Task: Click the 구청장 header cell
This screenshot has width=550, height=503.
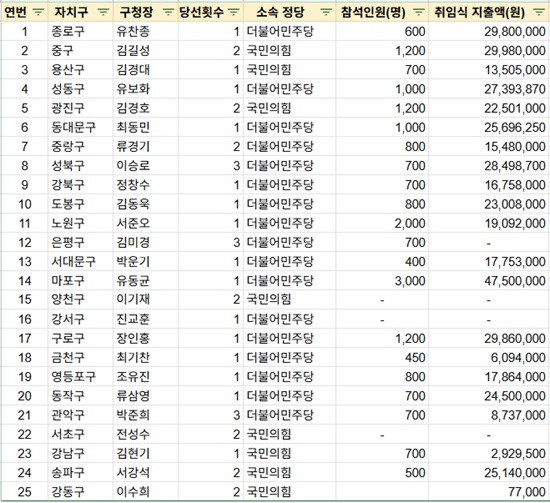Action: click(146, 13)
